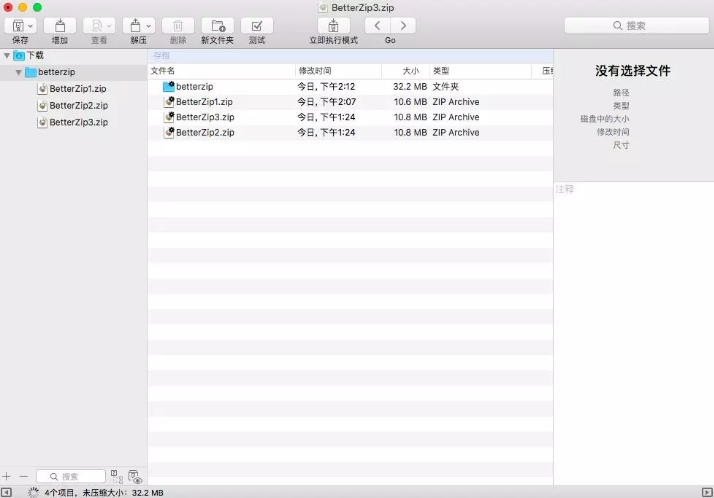Click the spinning activity indicator in status bar
Viewport: 714px width, 498px height.
33,493
